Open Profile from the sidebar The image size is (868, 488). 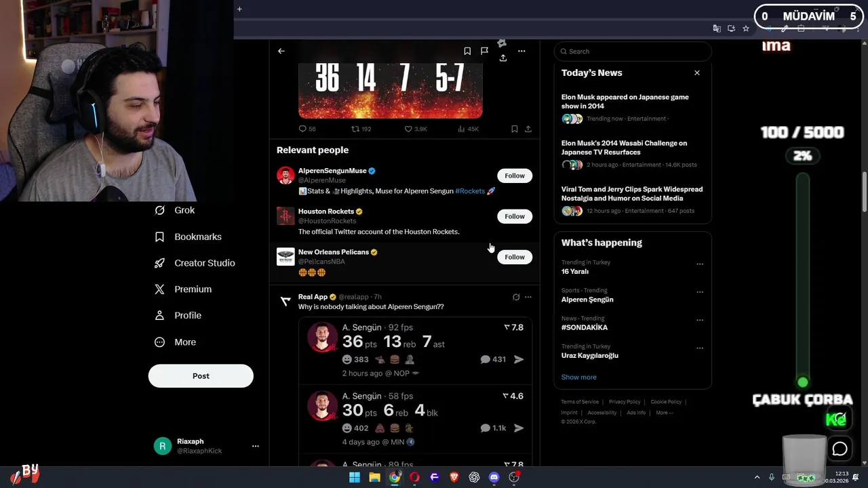178,315
